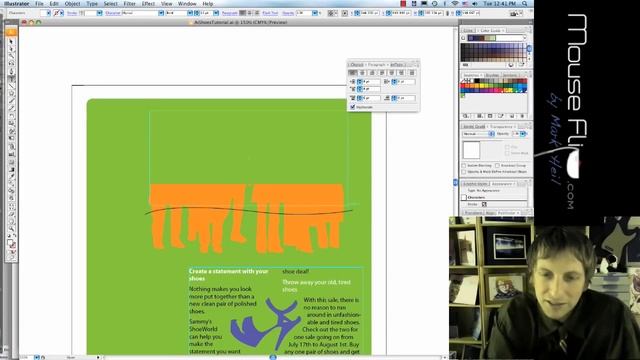640x360 pixels.
Task: Pick the red swatch in Swatches panel
Action: click(x=463, y=86)
